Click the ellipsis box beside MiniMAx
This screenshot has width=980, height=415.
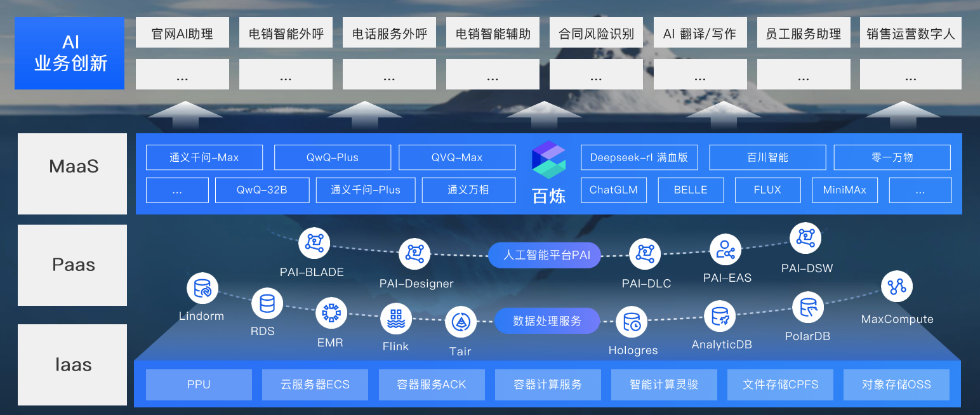(920, 190)
